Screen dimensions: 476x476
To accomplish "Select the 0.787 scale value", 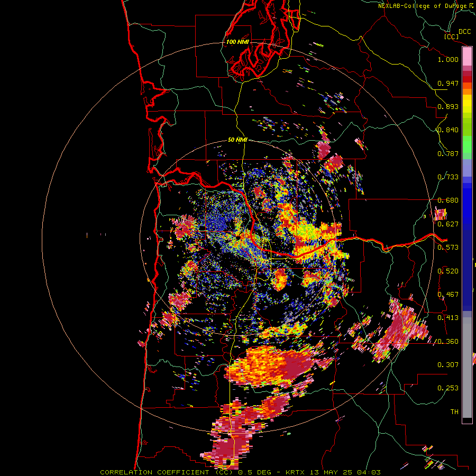I will (x=448, y=153).
